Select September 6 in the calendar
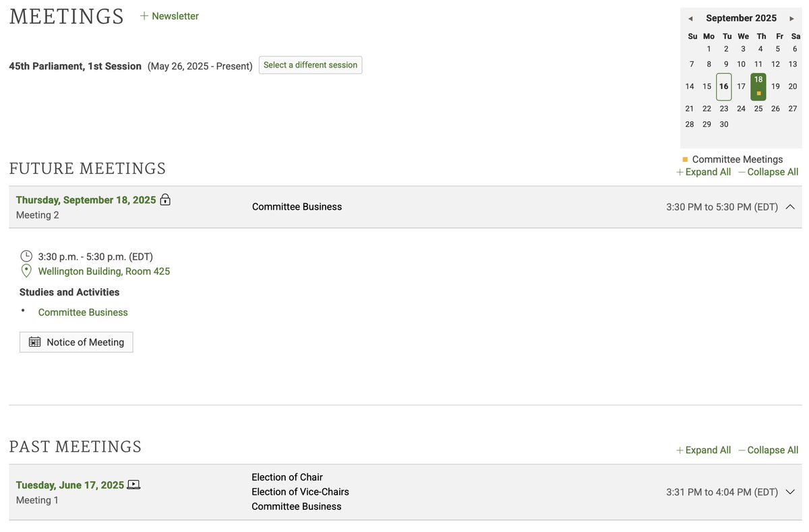Screen dimensions: 809x532 coord(795,49)
